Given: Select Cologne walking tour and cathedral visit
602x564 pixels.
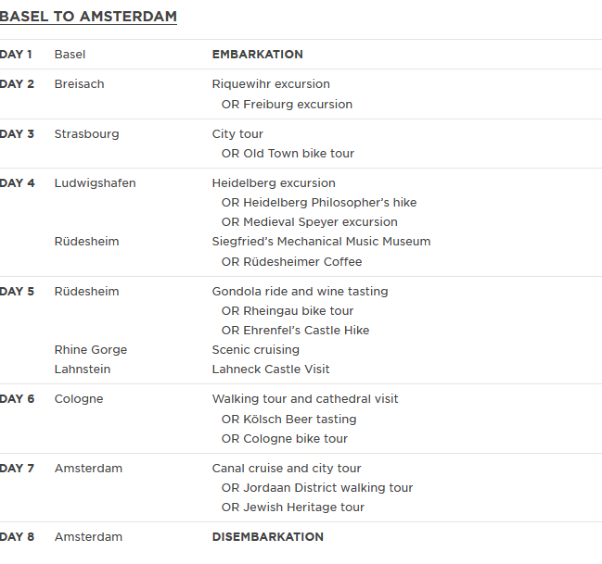Looking at the screenshot, I should click(x=305, y=399).
